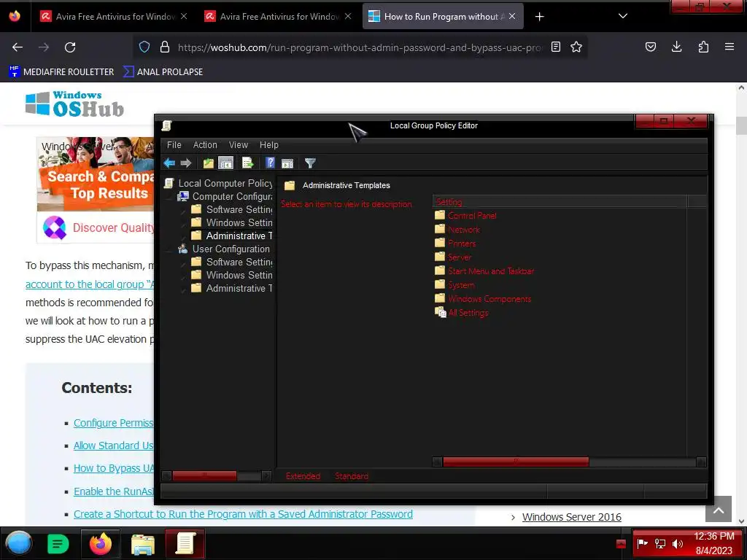Show hidden tray icons arrow
Image resolution: width=747 pixels, height=560 pixels.
pyautogui.click(x=621, y=544)
